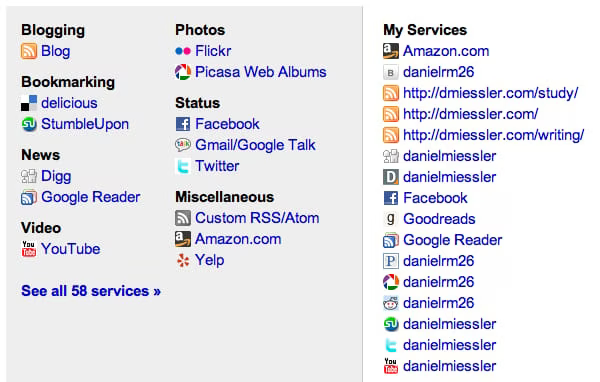Screen dimensions: 600x382
Task: Select Amazon.com in My Services
Action: pos(446,51)
